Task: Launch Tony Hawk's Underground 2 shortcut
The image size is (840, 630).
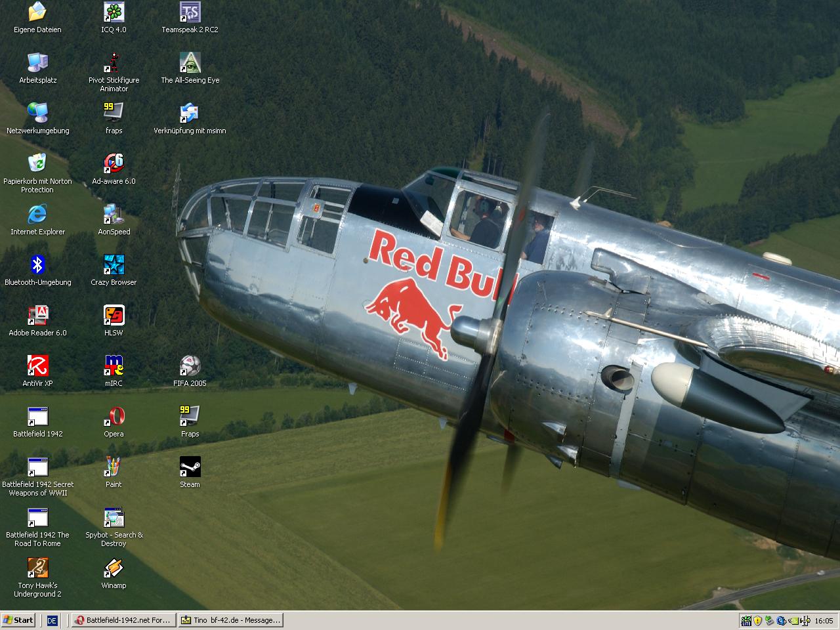Action: pos(37,577)
